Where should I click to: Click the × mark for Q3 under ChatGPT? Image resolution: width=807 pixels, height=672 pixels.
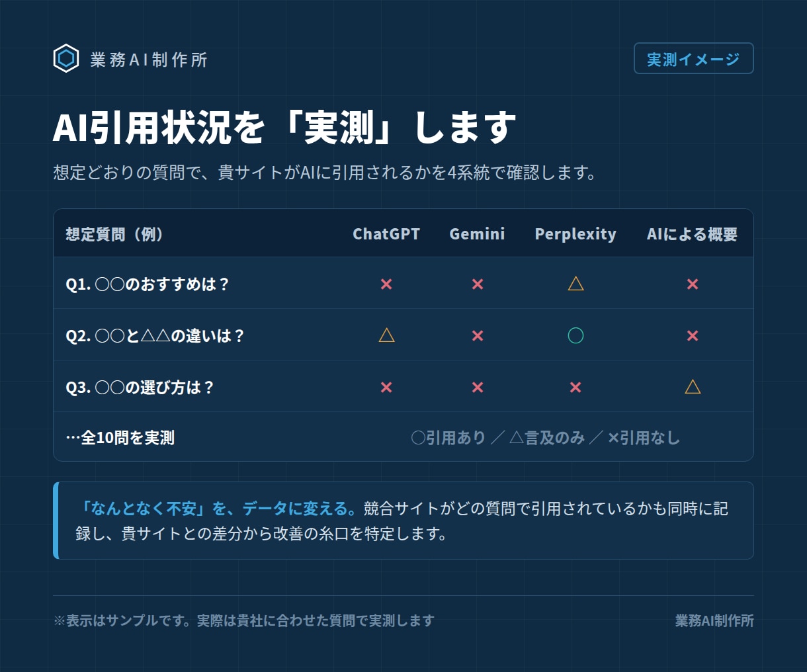[x=386, y=388]
